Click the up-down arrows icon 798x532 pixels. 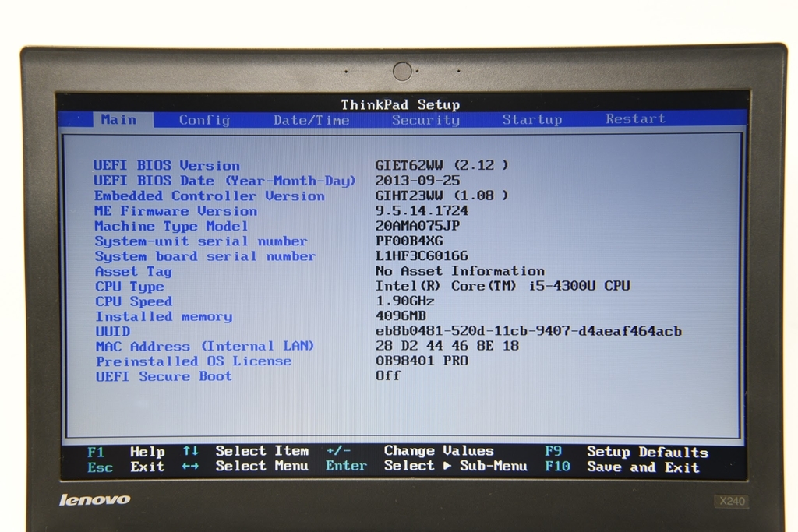(x=190, y=451)
